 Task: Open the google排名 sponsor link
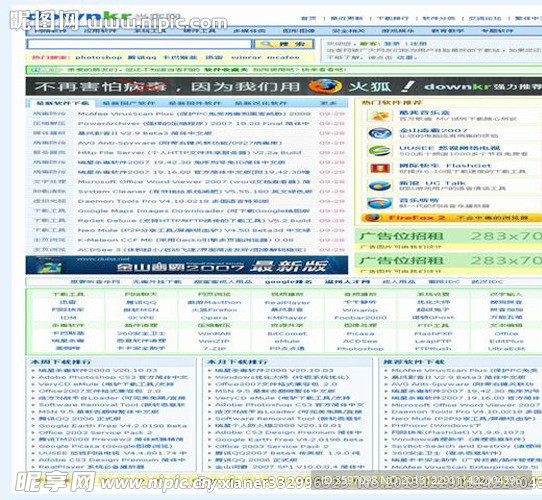[x=288, y=281]
